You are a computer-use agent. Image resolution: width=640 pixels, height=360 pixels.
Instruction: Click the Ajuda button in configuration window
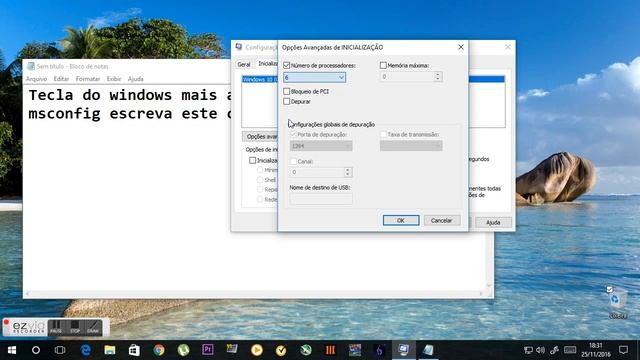tap(493, 222)
